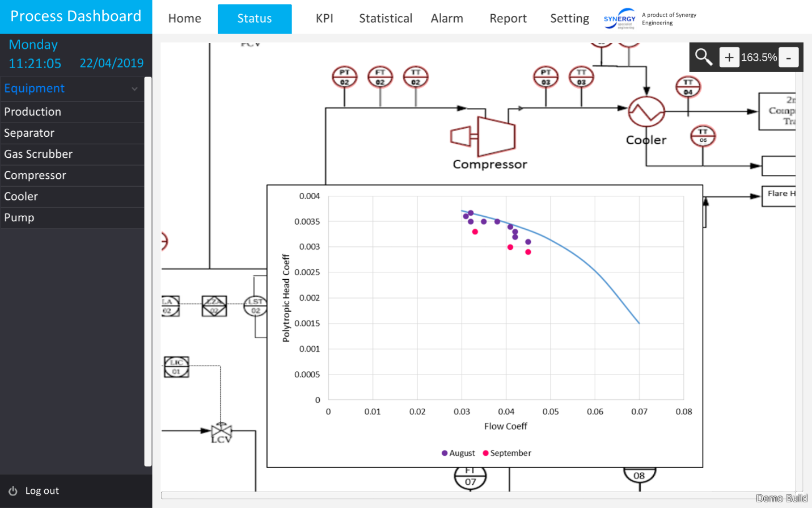Click the Equipment section header
Screen dimensions: 812x508
coord(72,88)
